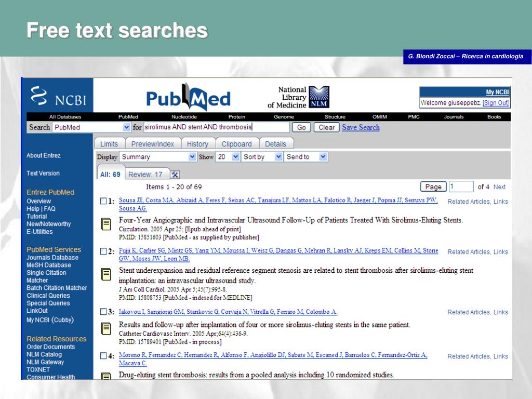Click the Sign Out link

496,103
